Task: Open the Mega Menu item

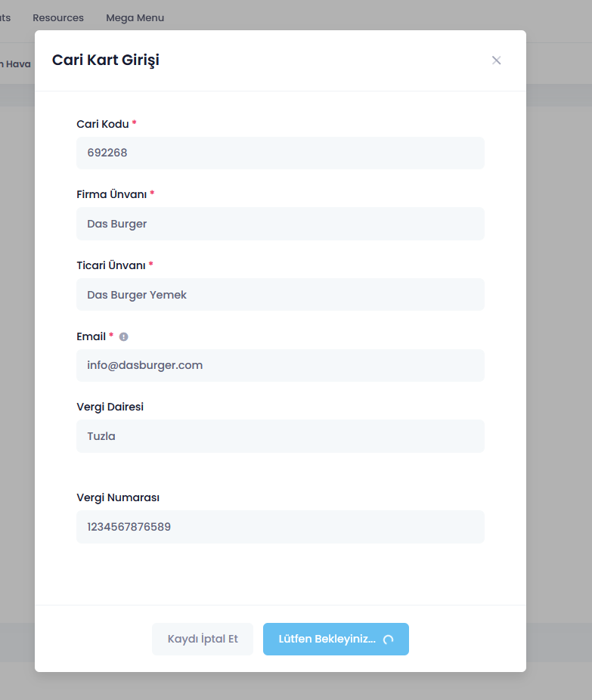Action: [x=135, y=17]
